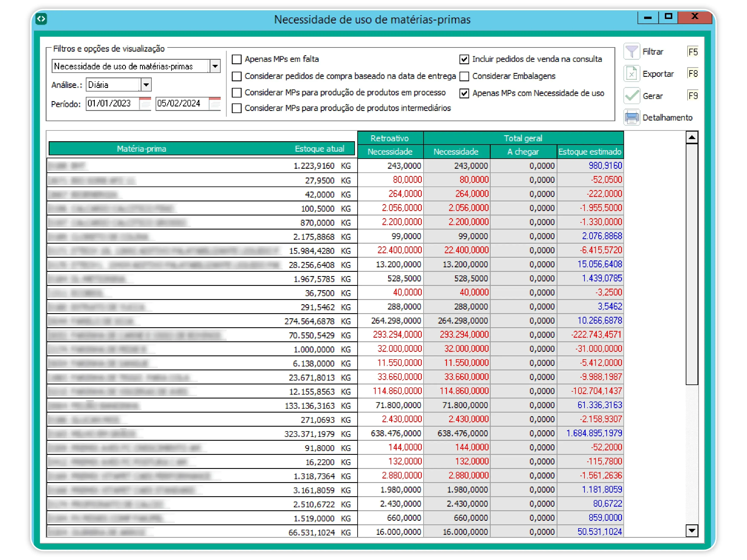The width and height of the screenshot is (747, 560).
Task: Click the scroll up arrow of table
Action: pyautogui.click(x=692, y=137)
